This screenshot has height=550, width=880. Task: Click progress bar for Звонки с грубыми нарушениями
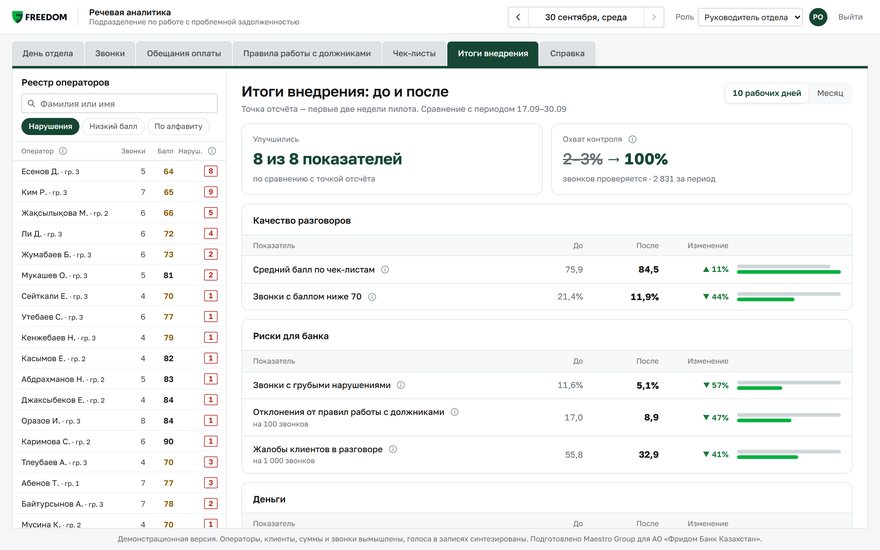click(789, 385)
